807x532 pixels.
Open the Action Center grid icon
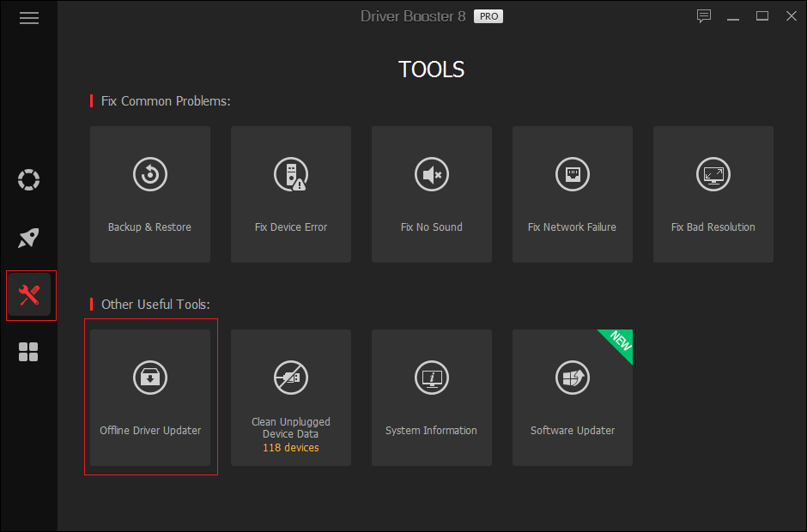(28, 352)
